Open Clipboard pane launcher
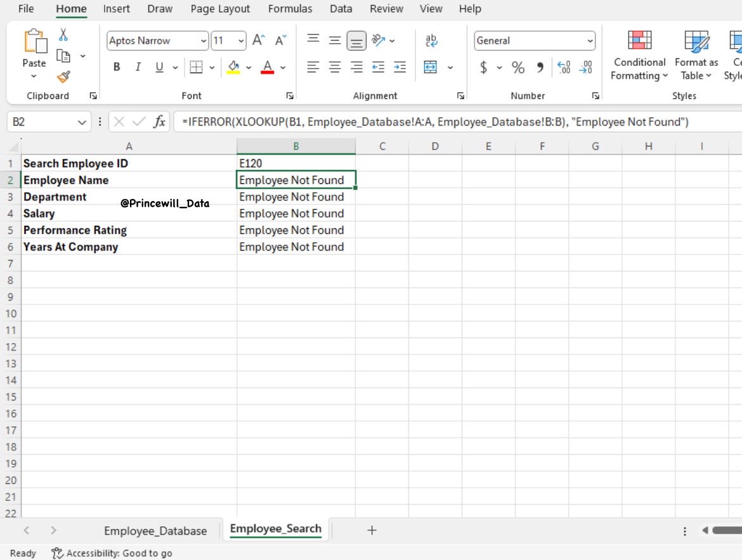 (93, 96)
